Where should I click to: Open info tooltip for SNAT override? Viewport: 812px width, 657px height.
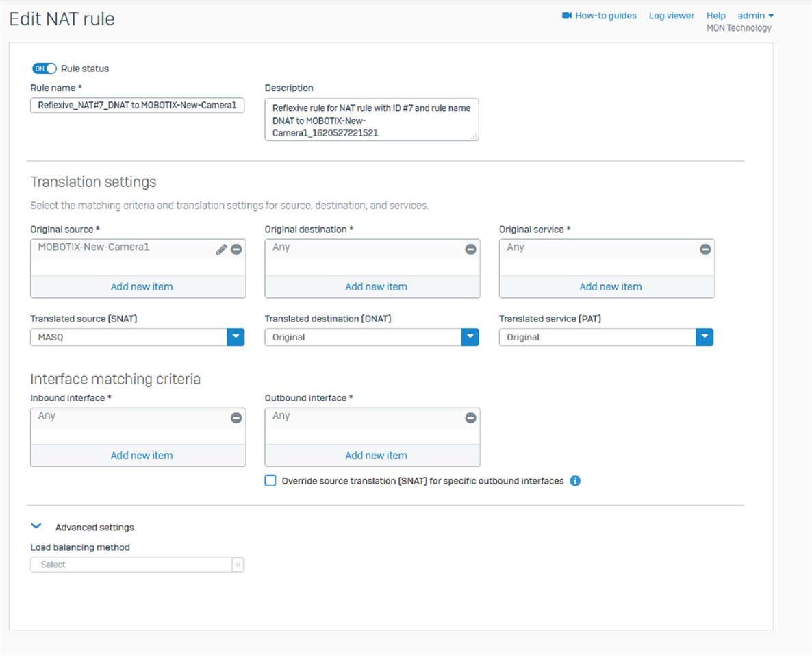pyautogui.click(x=575, y=481)
